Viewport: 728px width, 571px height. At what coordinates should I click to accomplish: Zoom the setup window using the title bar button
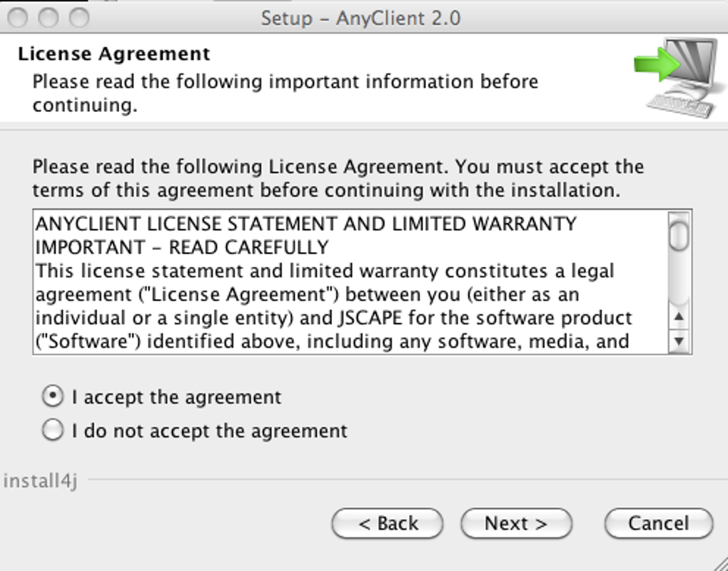coord(79,17)
